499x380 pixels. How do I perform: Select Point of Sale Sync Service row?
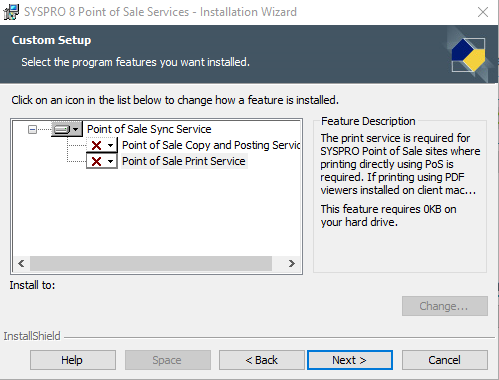click(x=149, y=129)
